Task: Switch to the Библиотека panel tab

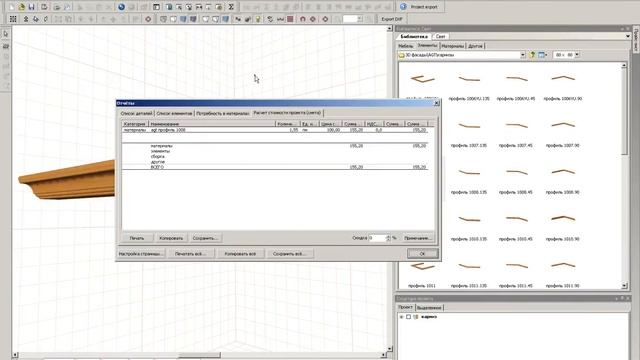Action: click(414, 37)
